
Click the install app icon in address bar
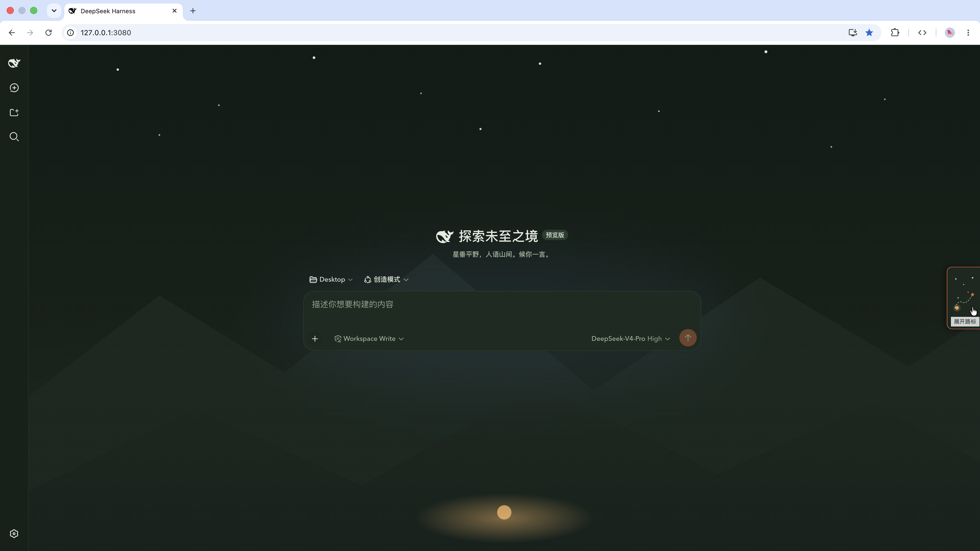[x=853, y=33]
